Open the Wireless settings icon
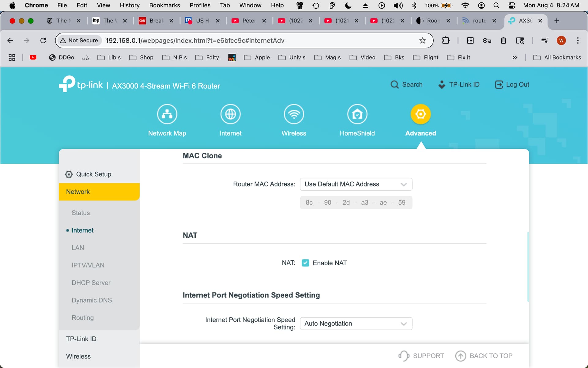Screen dimensions: 588x368 294,114
